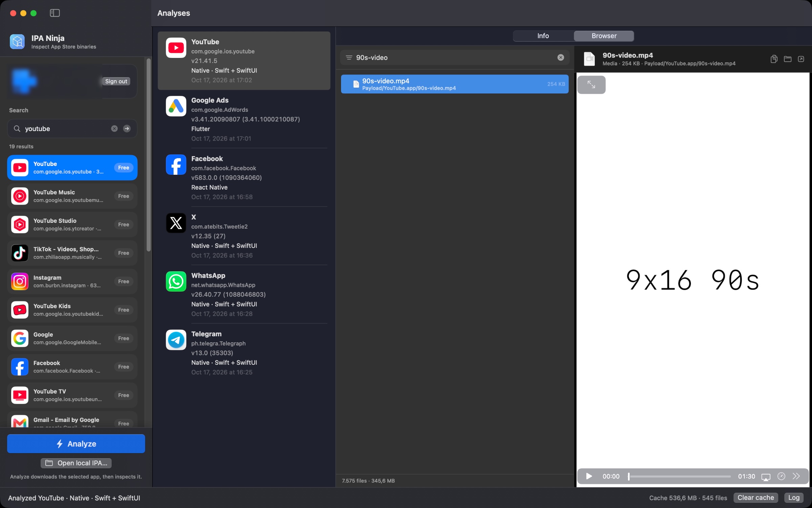
Task: Select Facebook result in search list
Action: point(72,367)
